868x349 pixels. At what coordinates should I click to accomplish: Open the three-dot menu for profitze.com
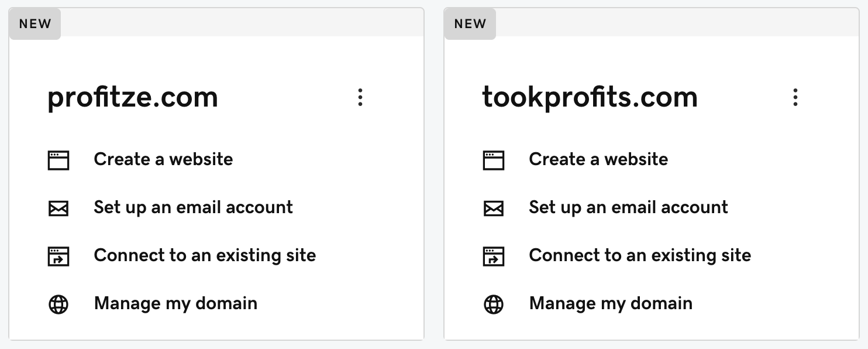pyautogui.click(x=360, y=97)
